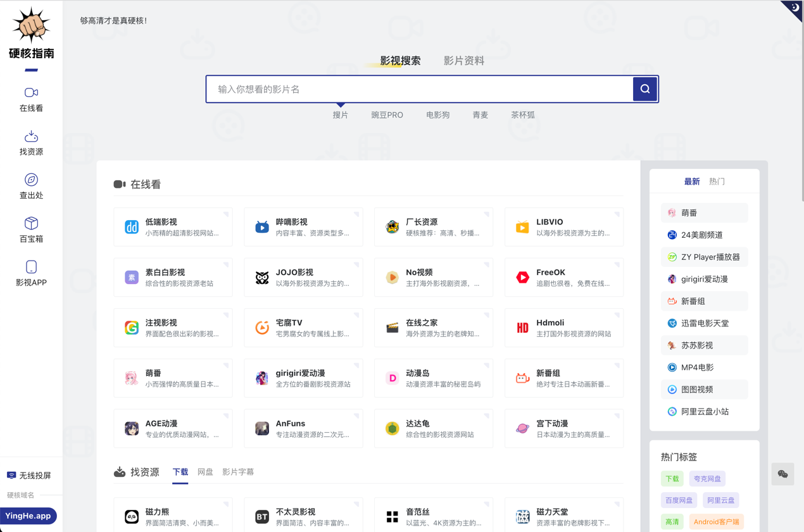Viewport: 804px width, 532px height.
Task: Click the Android客户端 hot tag
Action: (x=715, y=522)
